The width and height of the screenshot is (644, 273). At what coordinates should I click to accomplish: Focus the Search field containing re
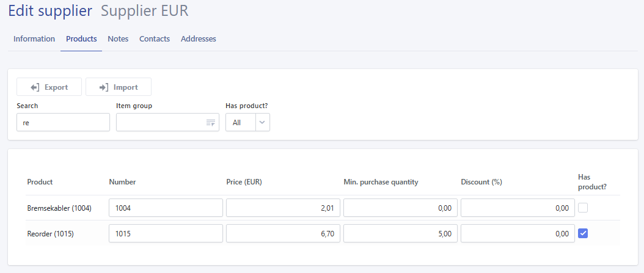[x=64, y=122]
